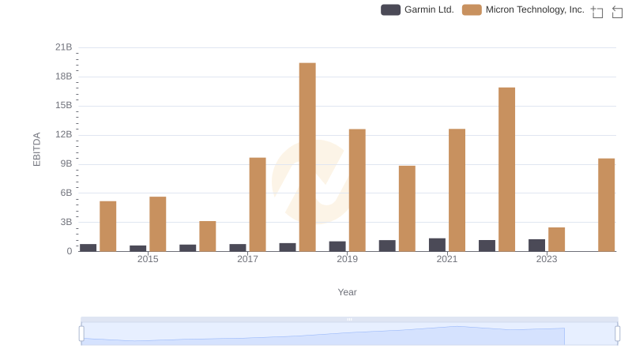Click the rightmost Micron bar for 2024
The width and height of the screenshot is (632, 364).
point(606,205)
